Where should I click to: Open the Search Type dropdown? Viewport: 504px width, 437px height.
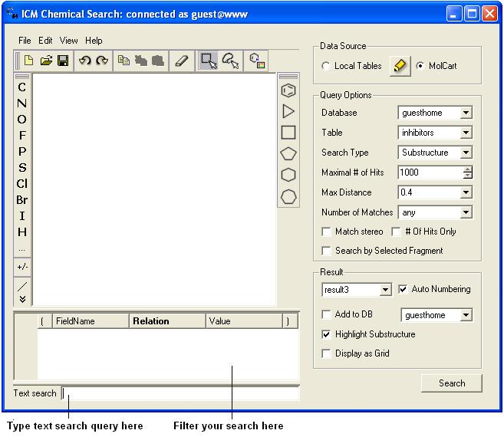[x=435, y=153]
